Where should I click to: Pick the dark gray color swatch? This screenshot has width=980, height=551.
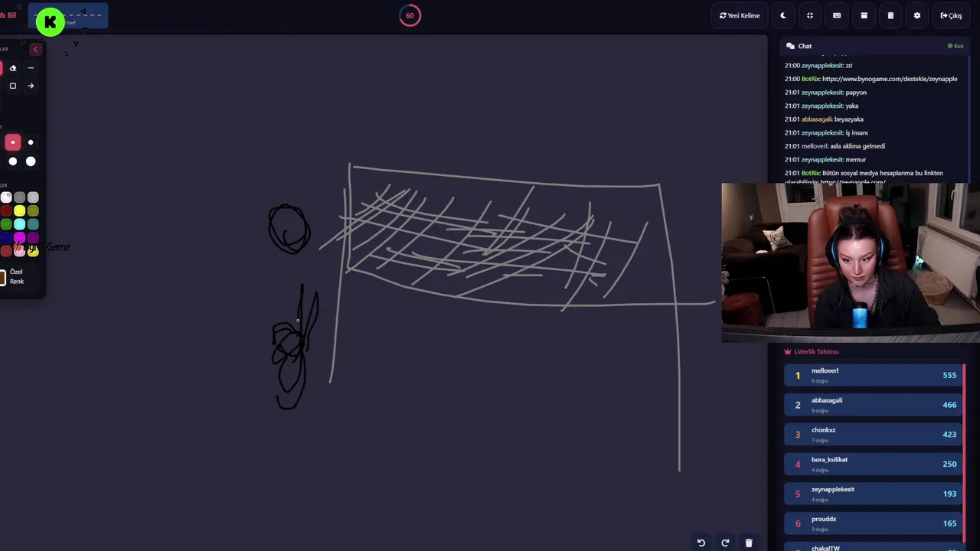[19, 197]
